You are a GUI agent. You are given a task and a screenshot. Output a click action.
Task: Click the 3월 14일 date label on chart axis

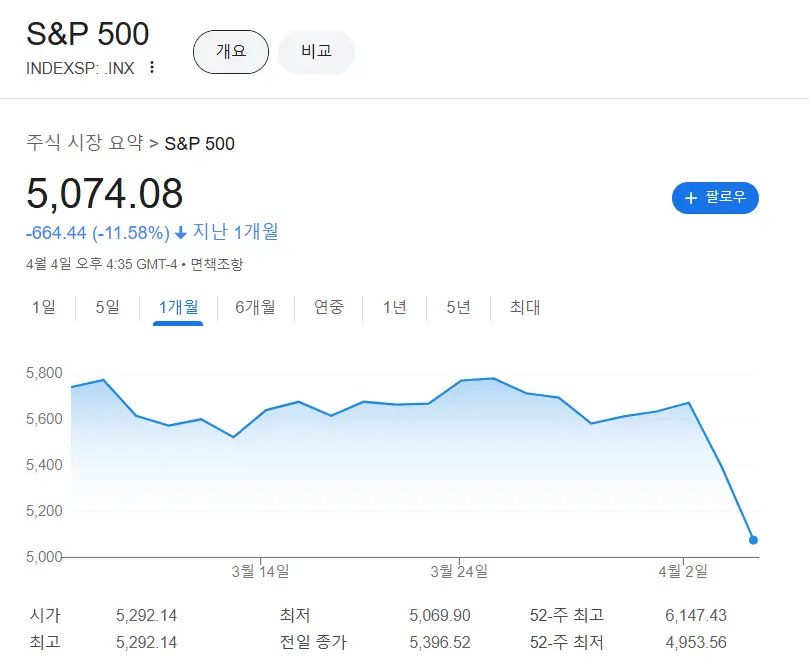pos(260,571)
